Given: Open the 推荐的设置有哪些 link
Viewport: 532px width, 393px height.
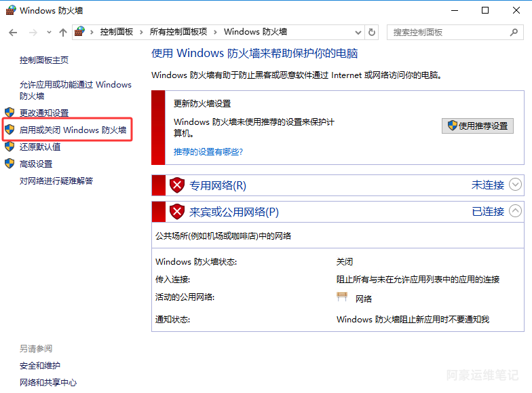Looking at the screenshot, I should tap(208, 151).
